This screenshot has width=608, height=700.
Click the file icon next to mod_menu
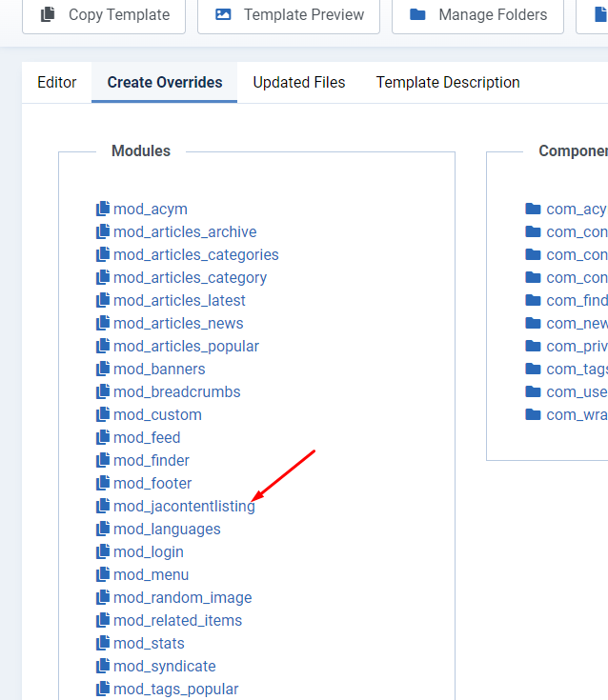[103, 574]
